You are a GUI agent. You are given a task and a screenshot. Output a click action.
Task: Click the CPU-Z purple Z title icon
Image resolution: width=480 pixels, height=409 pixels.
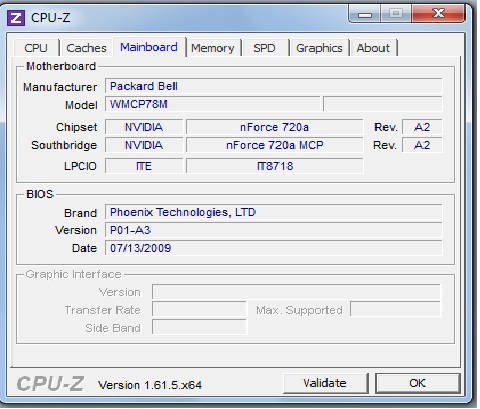[x=16, y=18]
